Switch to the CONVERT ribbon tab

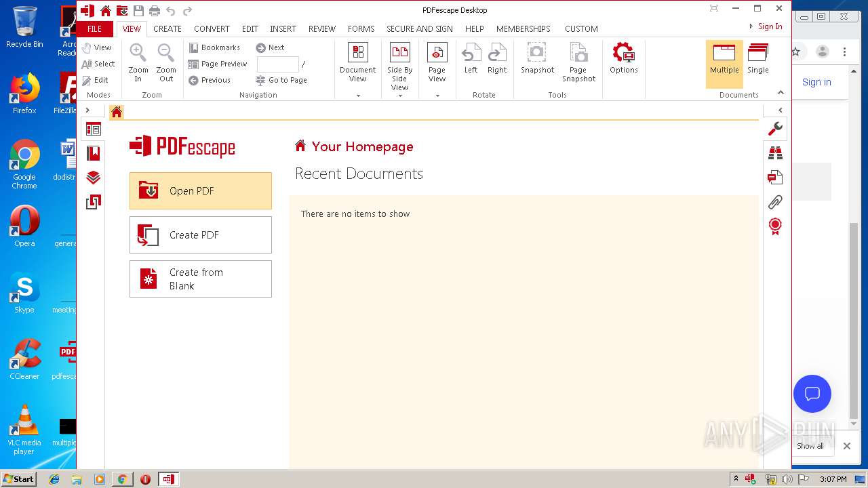click(212, 29)
